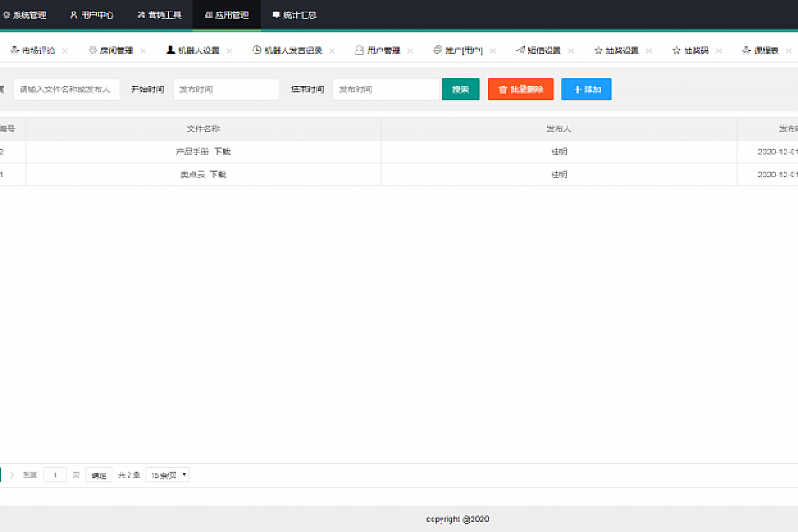This screenshot has height=532, width=798.
Task: Click the star icon of 抽奖码
Action: pyautogui.click(x=677, y=50)
